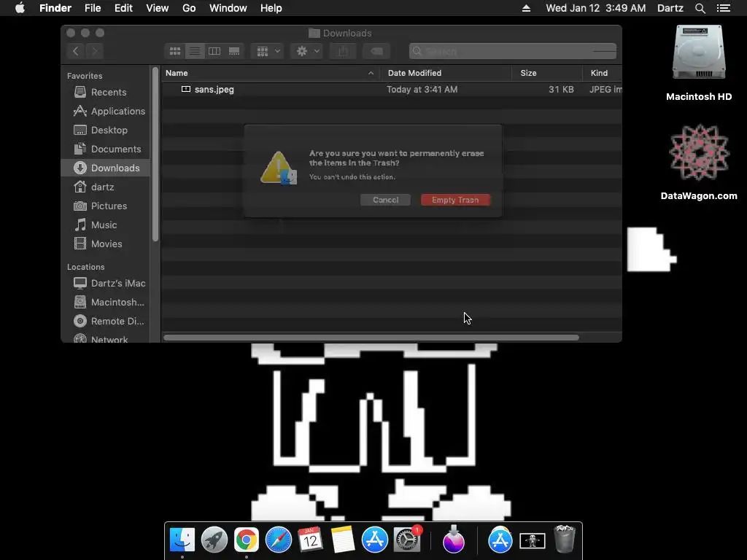Open the Edit menu
This screenshot has width=747, height=560.
(123, 8)
